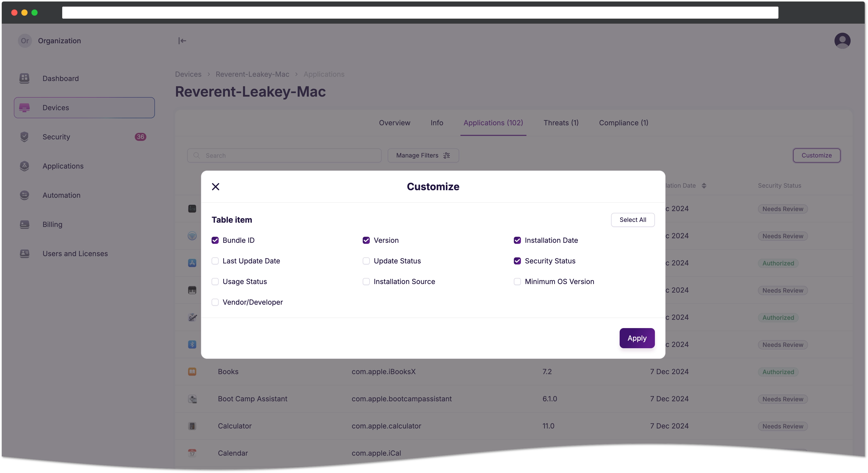The height and width of the screenshot is (473, 868).
Task: Click the Applications icon in sidebar
Action: pos(24,166)
